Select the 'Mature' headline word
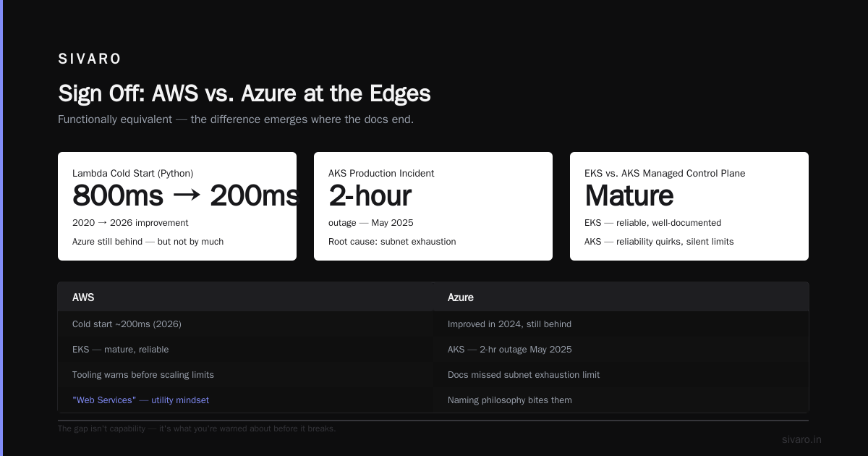Viewport: 868px width, 456px height. 629,196
